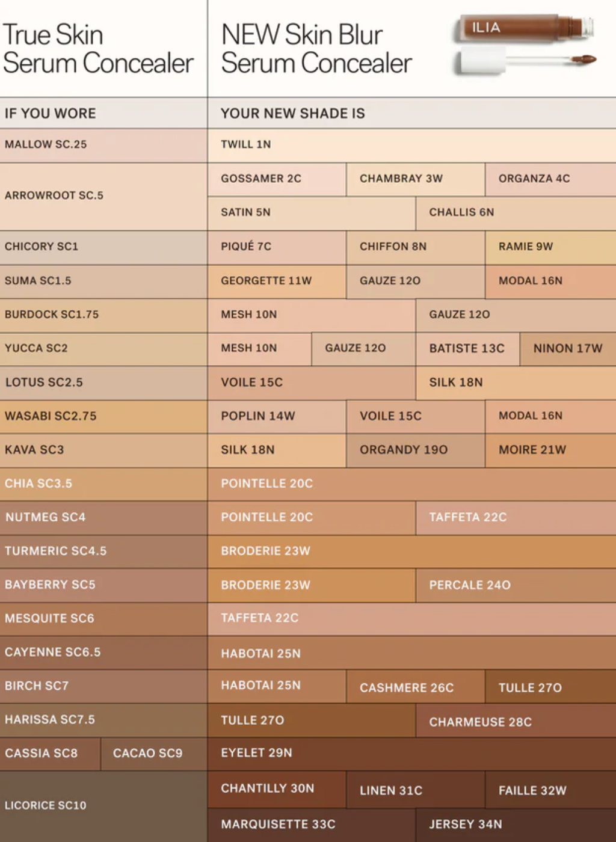Click the True Skin Serum Concealer heading
The image size is (616, 842).
pos(97,49)
